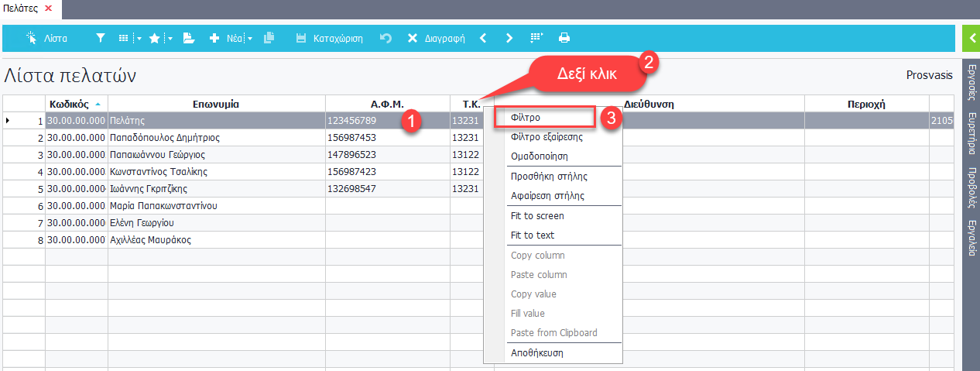Image resolution: width=980 pixels, height=371 pixels.
Task: Go to previous record arrow
Action: [x=483, y=38]
